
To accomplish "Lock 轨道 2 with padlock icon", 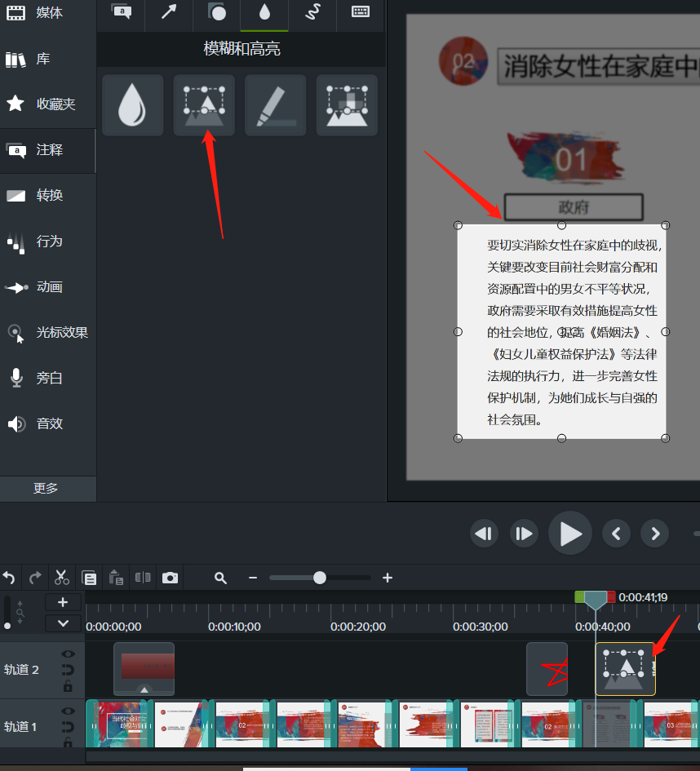I will pyautogui.click(x=68, y=686).
